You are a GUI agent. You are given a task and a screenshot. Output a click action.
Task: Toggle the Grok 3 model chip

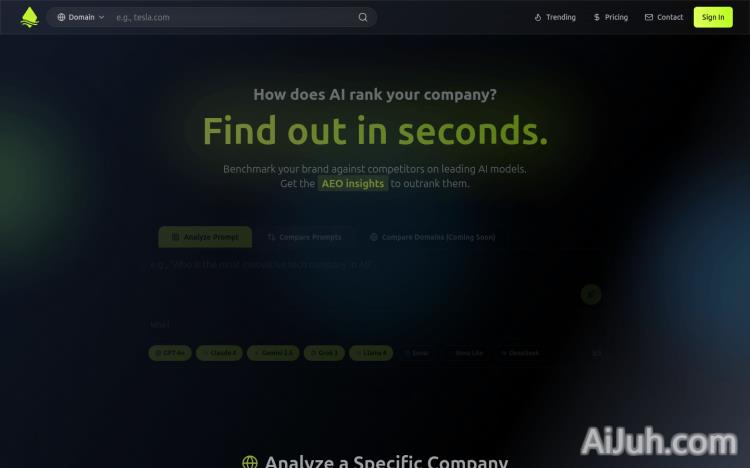click(324, 353)
